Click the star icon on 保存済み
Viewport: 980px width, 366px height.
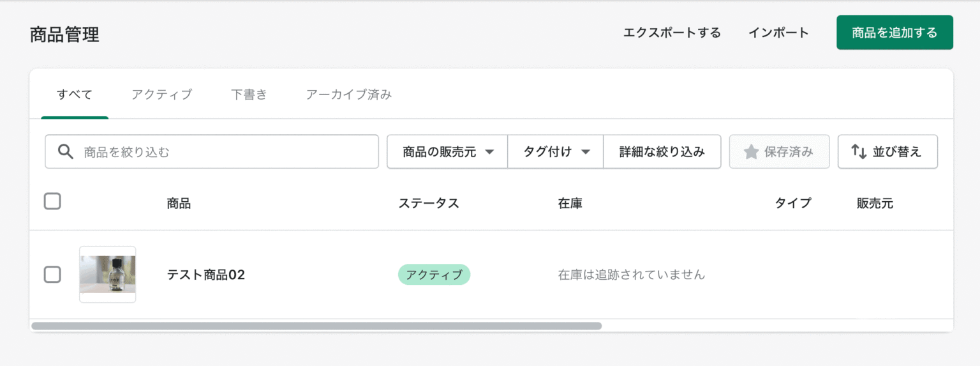pyautogui.click(x=751, y=151)
